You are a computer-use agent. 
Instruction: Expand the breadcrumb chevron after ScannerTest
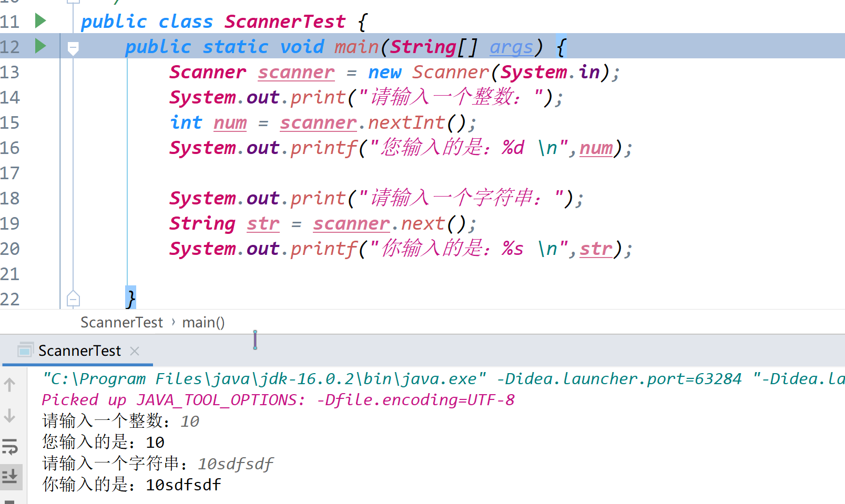click(173, 322)
